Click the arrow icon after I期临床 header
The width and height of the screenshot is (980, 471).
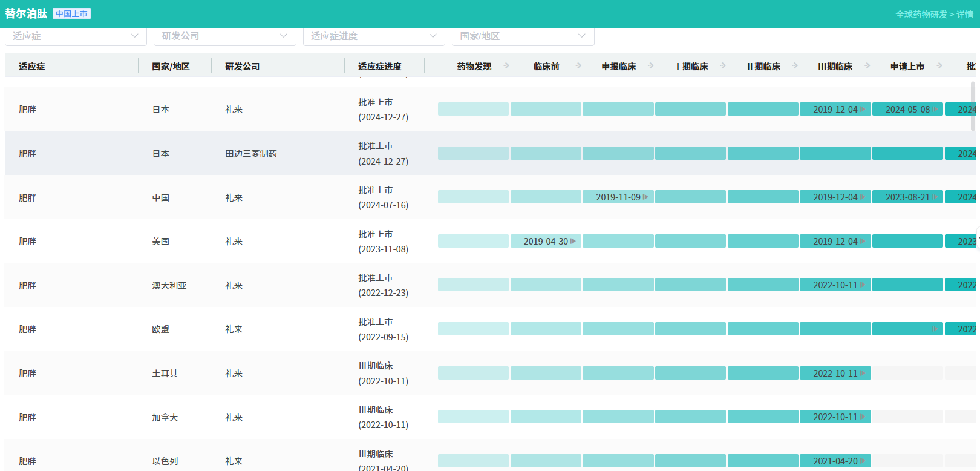[x=723, y=65]
